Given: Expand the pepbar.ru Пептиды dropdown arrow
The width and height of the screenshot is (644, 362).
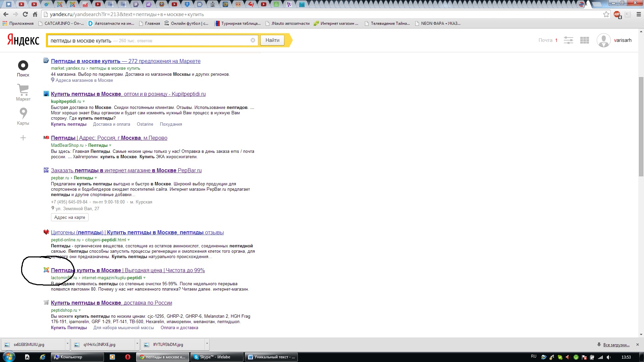Looking at the screenshot, I should [96, 178].
